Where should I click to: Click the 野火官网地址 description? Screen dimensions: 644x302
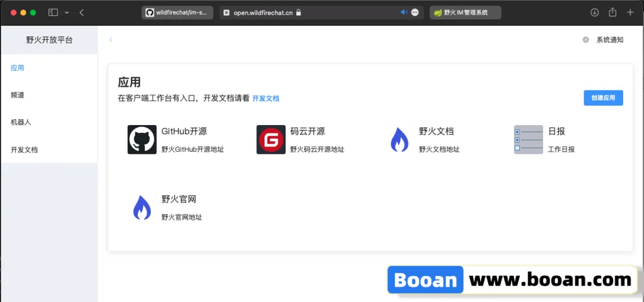coord(182,217)
